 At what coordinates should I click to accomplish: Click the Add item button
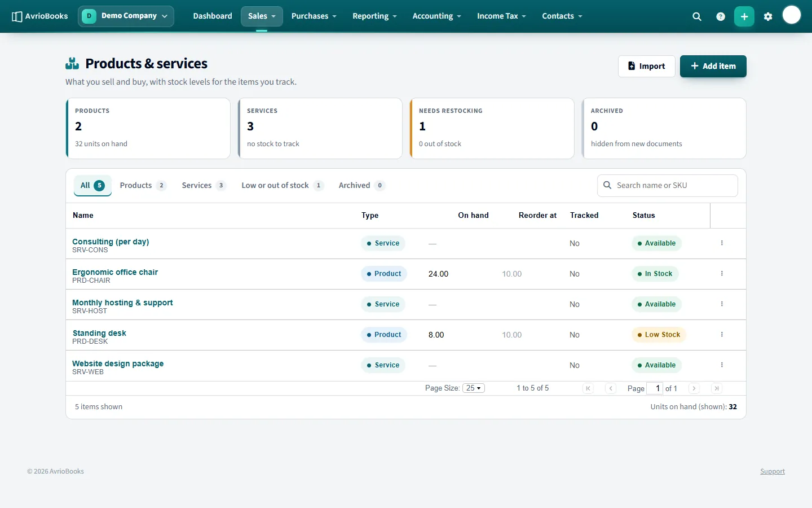[x=713, y=66]
